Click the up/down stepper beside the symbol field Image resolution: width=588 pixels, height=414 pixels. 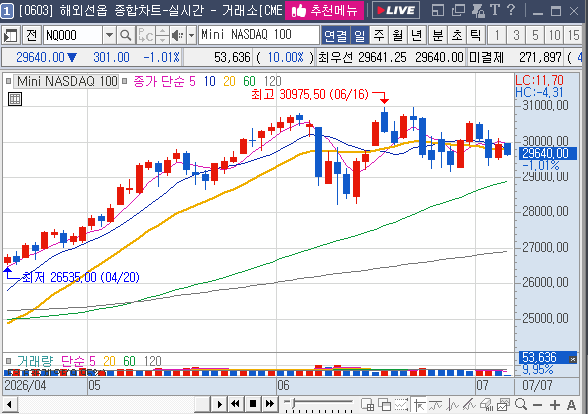point(162,36)
